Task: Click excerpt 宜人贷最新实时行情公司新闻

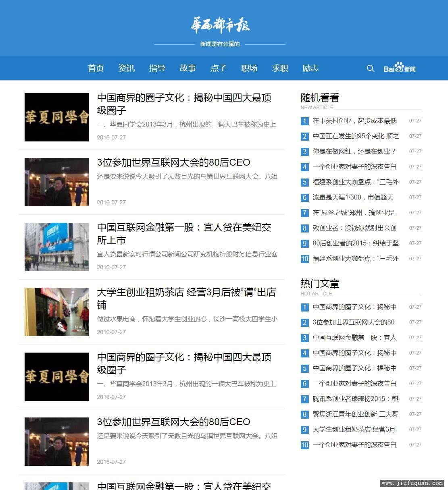Action: coord(187,254)
